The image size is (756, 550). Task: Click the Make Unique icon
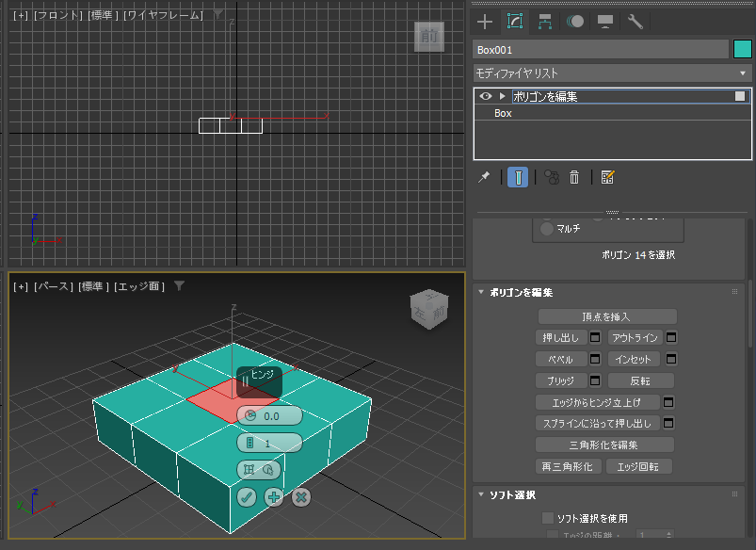click(552, 177)
